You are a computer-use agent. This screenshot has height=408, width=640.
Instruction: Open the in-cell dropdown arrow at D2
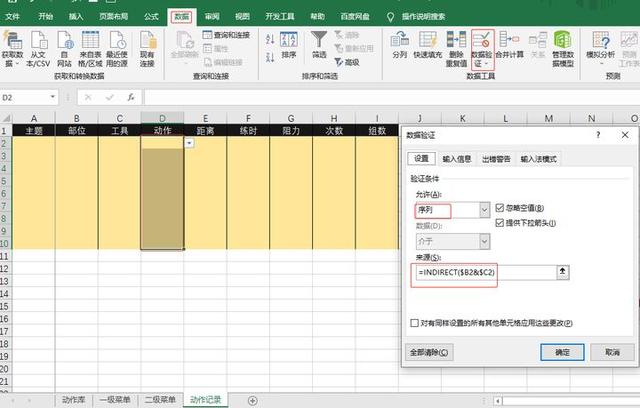coord(189,144)
